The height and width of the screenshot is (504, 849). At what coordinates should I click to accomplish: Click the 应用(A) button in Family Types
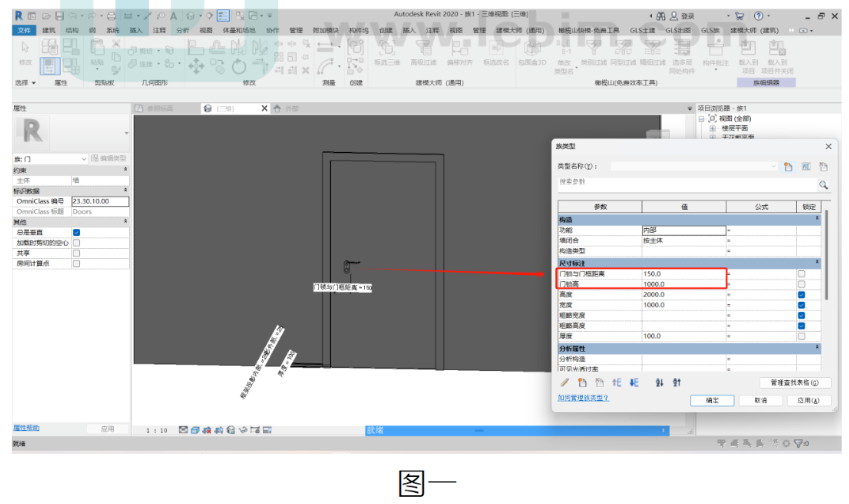pyautogui.click(x=808, y=401)
